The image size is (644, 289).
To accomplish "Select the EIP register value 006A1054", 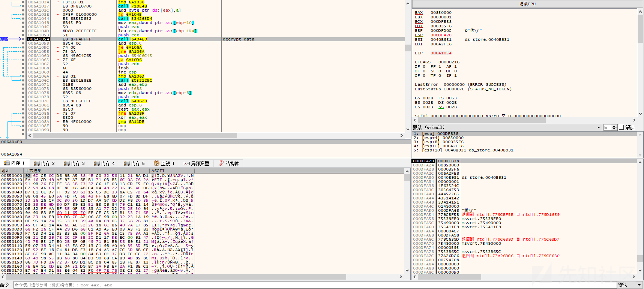I will pos(441,53).
